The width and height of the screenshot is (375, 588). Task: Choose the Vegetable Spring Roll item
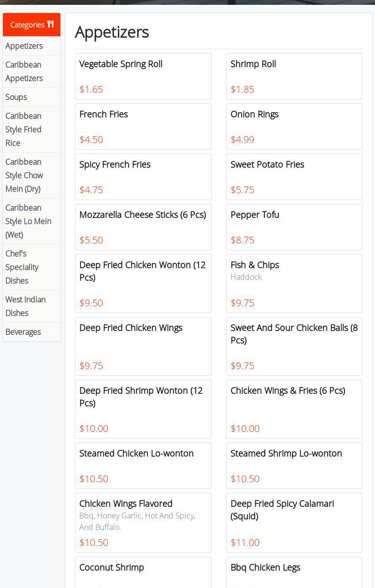[x=143, y=76]
